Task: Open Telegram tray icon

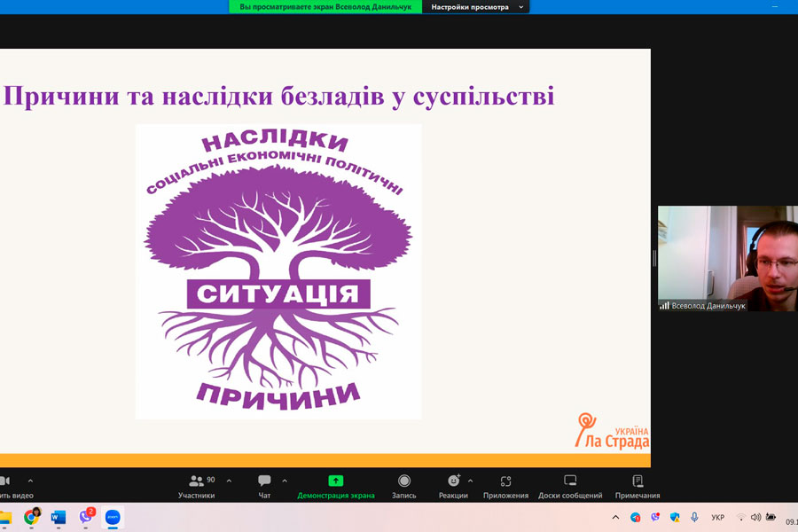Action: (635, 518)
